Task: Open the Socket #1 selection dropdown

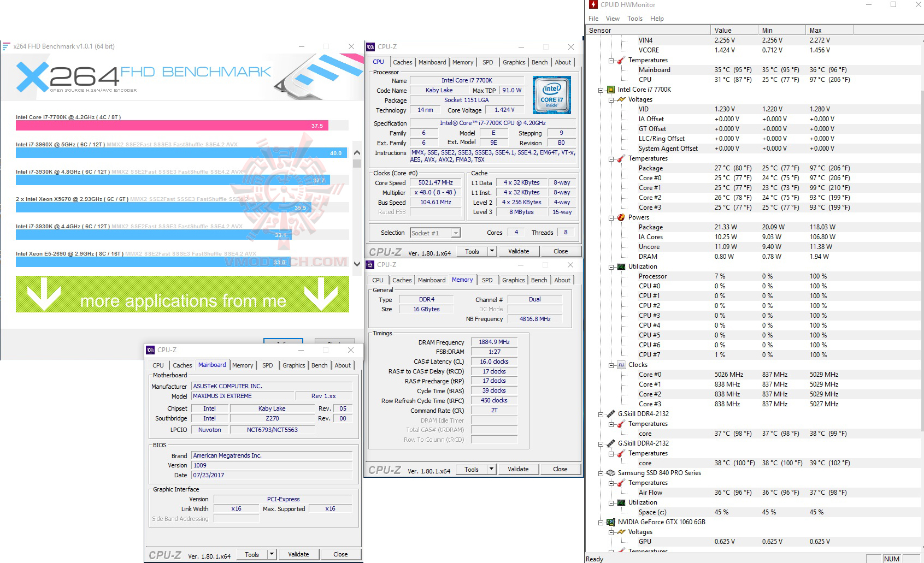Action: tap(455, 233)
